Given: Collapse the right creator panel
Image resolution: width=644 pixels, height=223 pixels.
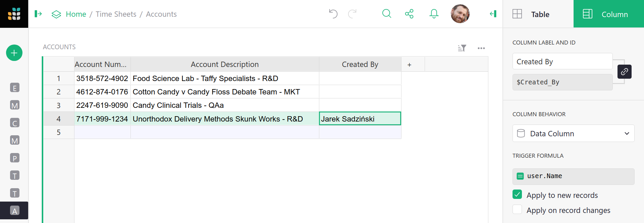Looking at the screenshot, I should point(493,14).
